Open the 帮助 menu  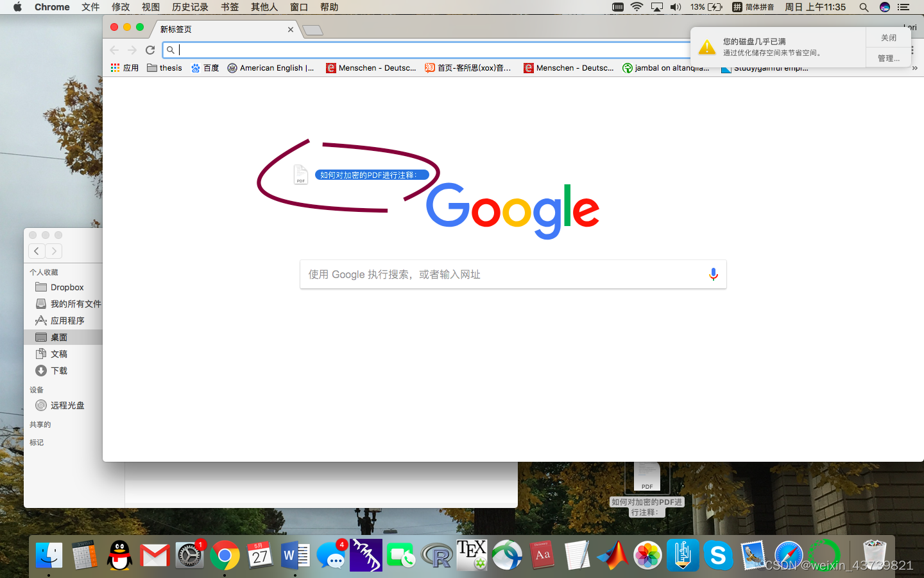pyautogui.click(x=329, y=7)
